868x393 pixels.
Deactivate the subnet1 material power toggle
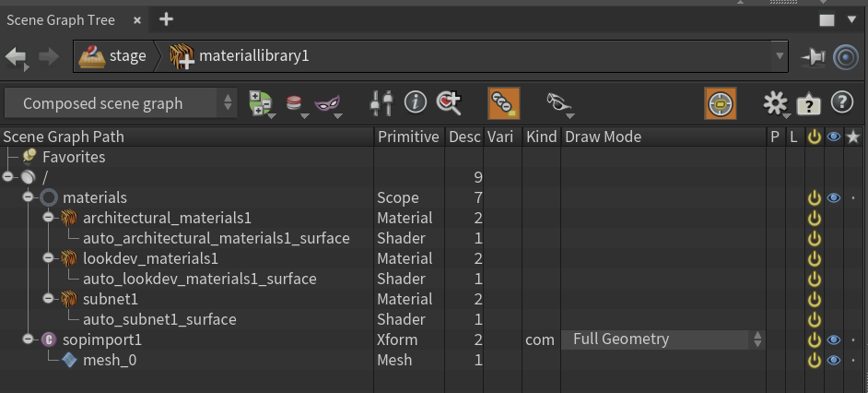[x=814, y=300]
